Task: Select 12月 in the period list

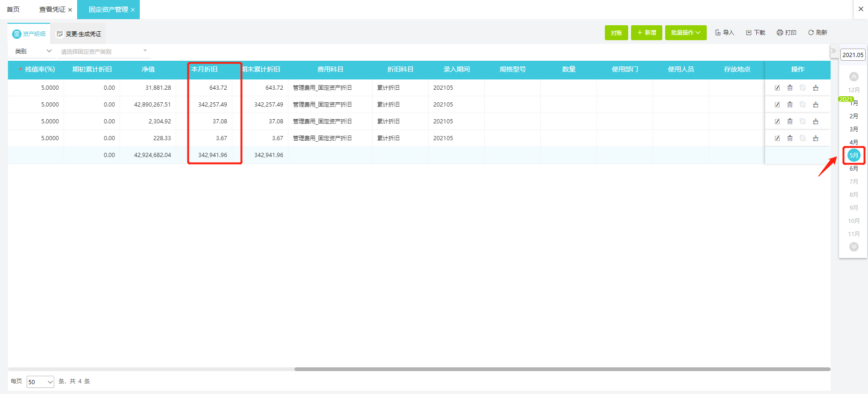Action: [854, 90]
